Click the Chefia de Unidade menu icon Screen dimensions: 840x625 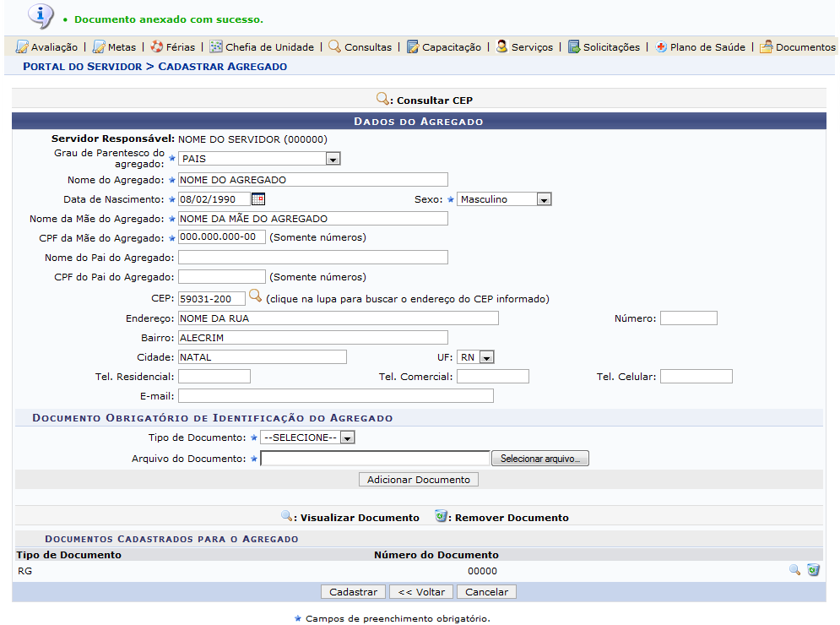click(x=216, y=47)
